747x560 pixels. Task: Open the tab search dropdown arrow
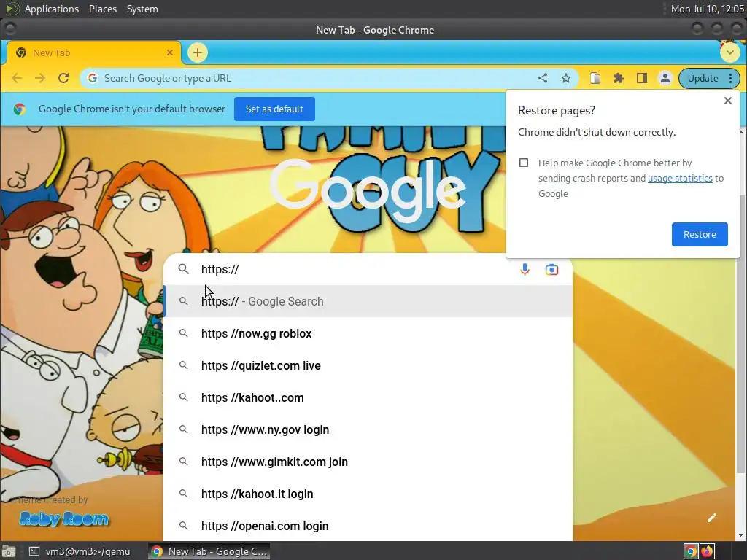pyautogui.click(x=729, y=52)
